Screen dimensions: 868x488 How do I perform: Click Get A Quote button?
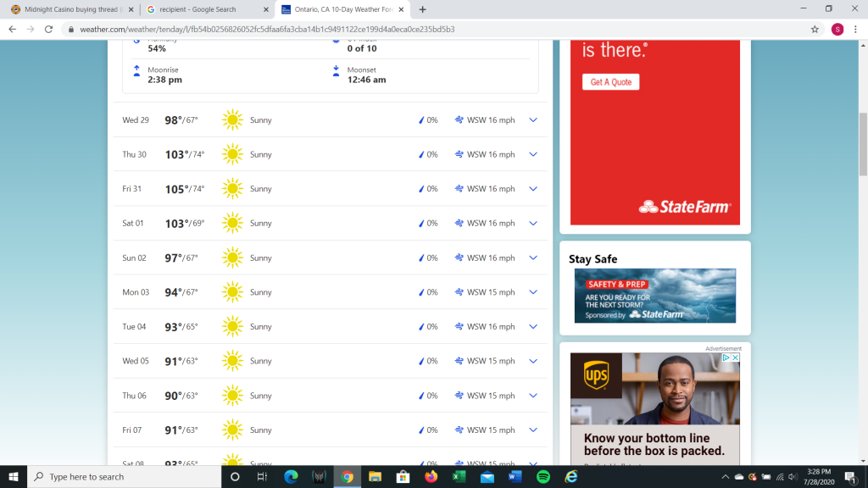click(x=610, y=82)
